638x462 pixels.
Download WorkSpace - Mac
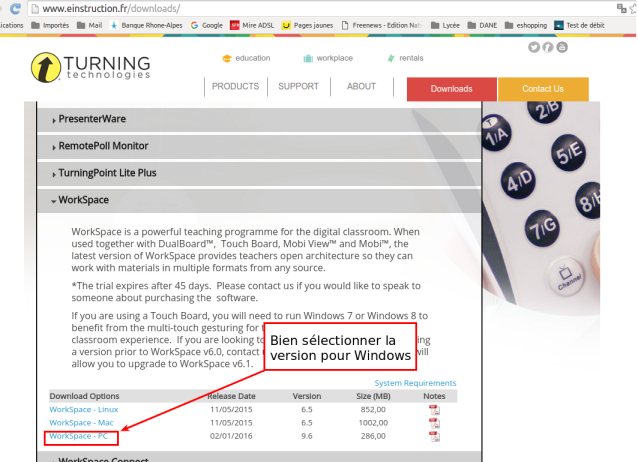(81, 423)
